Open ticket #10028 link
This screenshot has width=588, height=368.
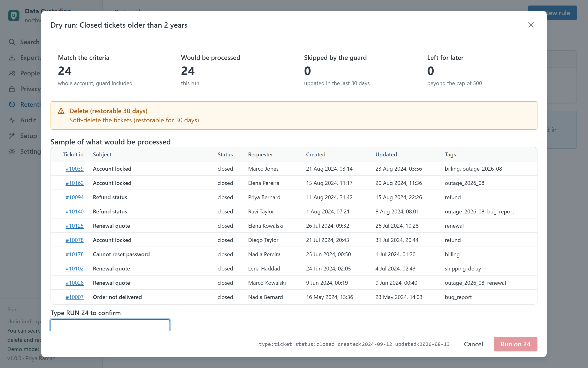(x=74, y=283)
